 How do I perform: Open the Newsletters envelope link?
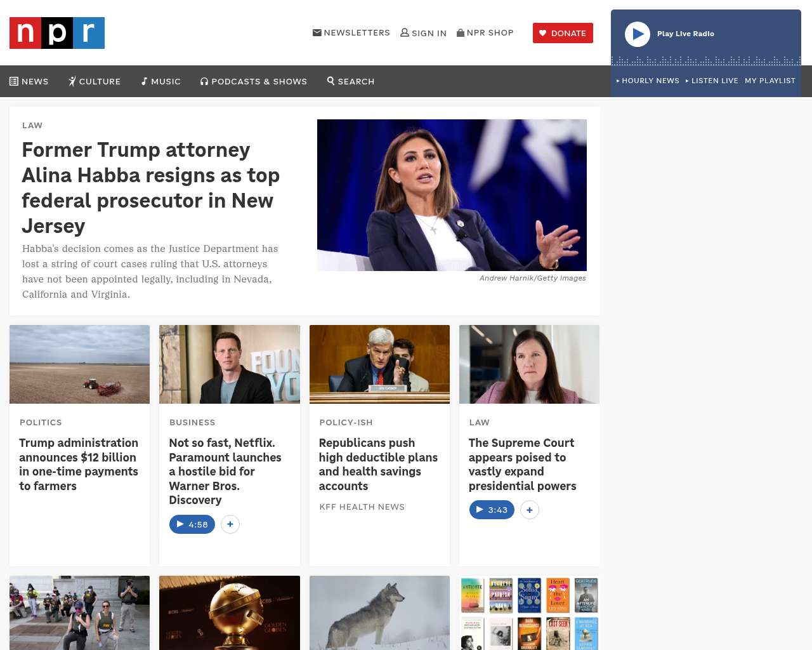tap(351, 32)
